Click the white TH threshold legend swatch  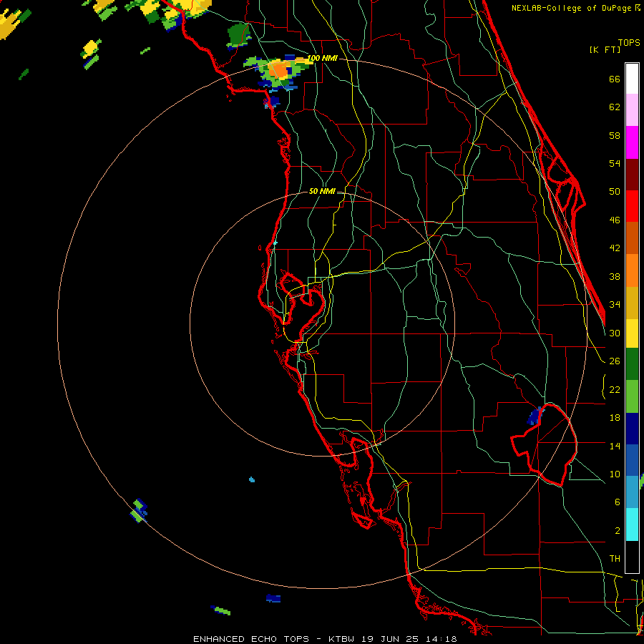[x=632, y=557]
